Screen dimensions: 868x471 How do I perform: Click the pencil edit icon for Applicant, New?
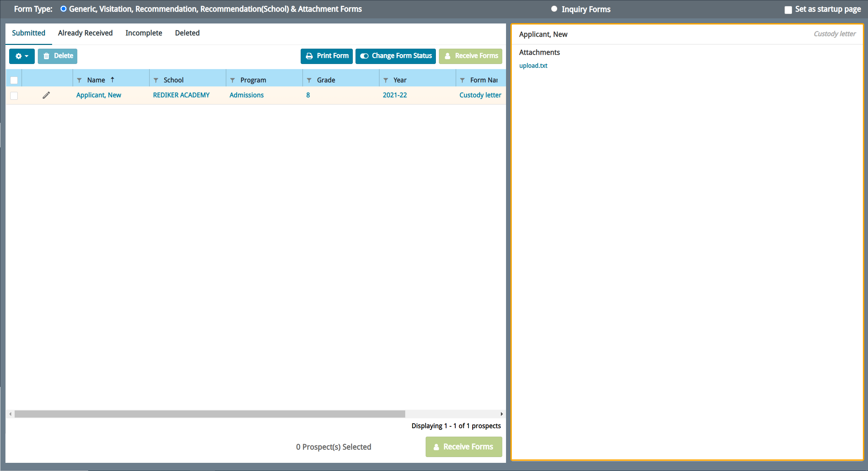[x=46, y=95]
